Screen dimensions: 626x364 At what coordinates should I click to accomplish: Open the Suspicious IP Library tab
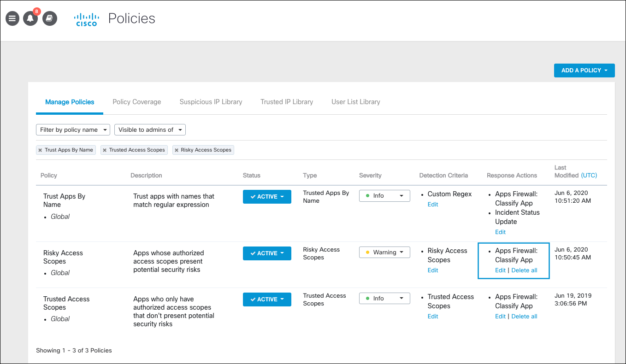point(211,102)
